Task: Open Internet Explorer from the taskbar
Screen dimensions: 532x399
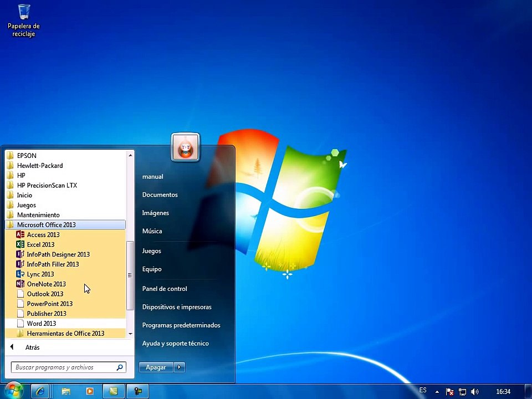Action: click(40, 391)
